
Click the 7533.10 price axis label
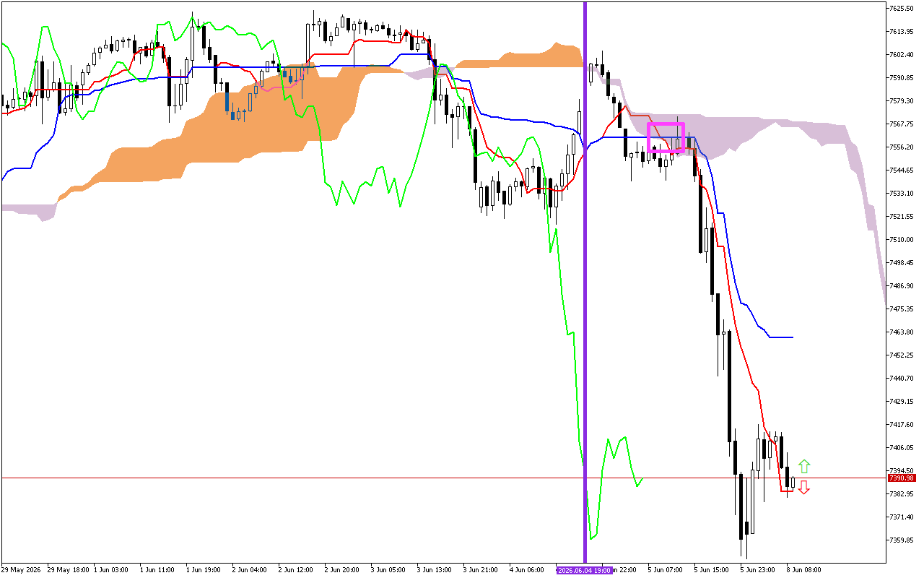coord(902,194)
